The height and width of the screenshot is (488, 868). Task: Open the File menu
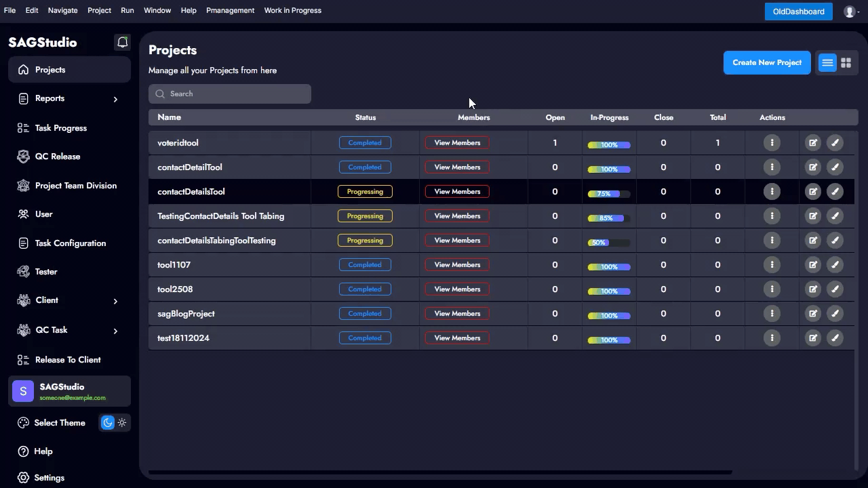[x=9, y=11]
